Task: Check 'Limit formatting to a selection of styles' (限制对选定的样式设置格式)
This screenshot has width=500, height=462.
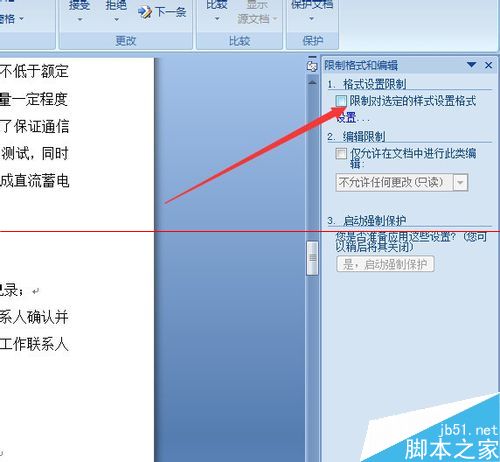Action: pyautogui.click(x=341, y=101)
